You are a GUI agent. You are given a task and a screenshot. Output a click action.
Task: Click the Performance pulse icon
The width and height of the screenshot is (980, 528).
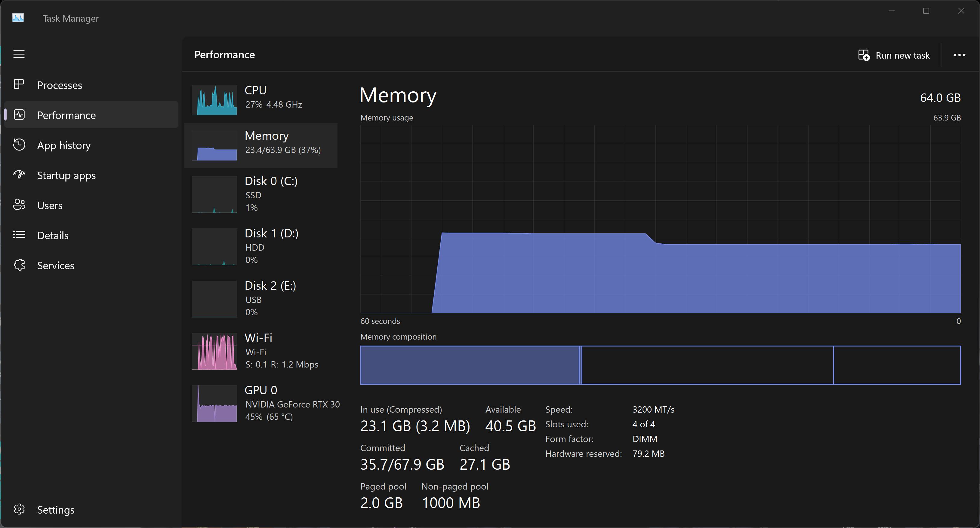pyautogui.click(x=19, y=115)
